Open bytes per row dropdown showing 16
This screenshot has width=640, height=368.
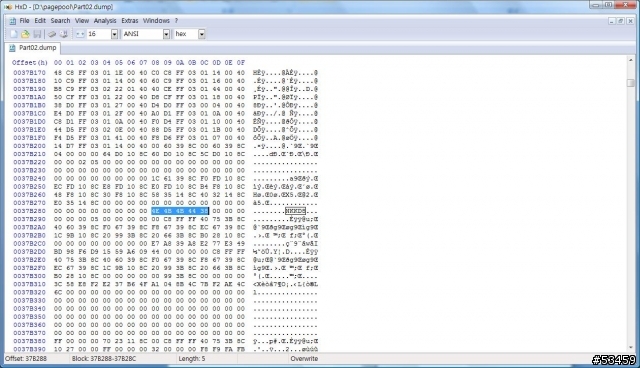click(x=114, y=34)
